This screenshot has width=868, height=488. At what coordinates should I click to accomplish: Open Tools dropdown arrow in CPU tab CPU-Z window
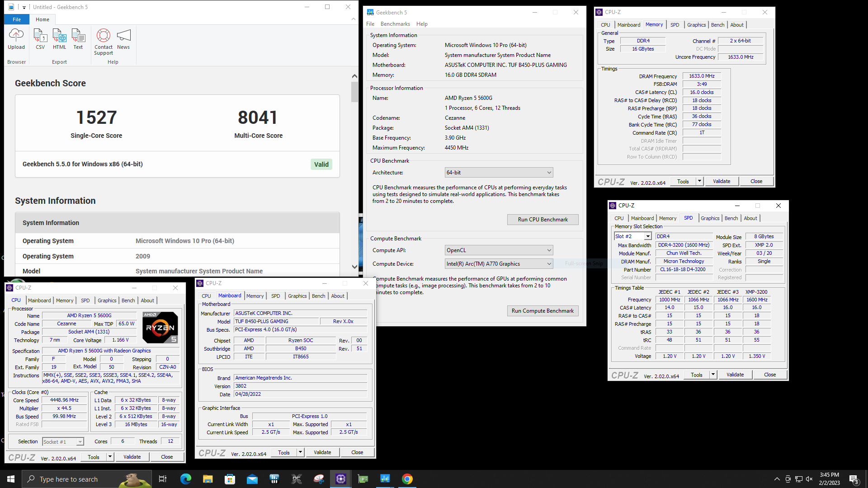(110, 457)
